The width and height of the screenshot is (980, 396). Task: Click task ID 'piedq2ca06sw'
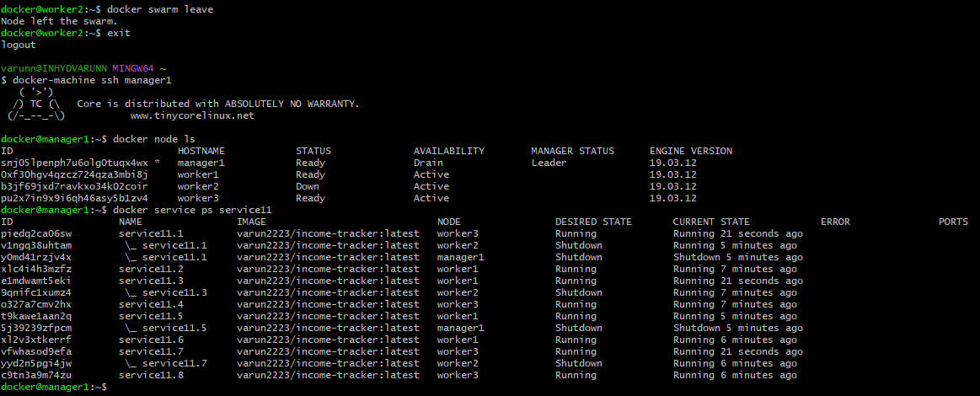pyautogui.click(x=36, y=233)
